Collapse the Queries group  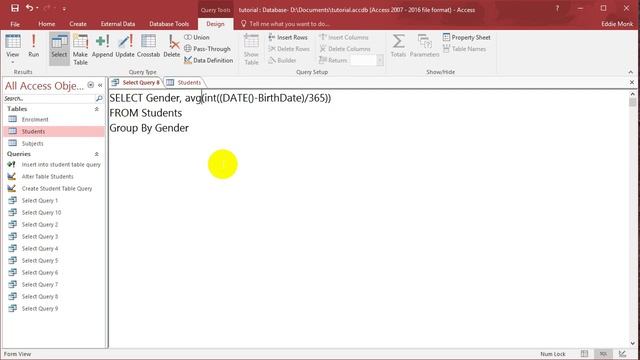tap(97, 154)
